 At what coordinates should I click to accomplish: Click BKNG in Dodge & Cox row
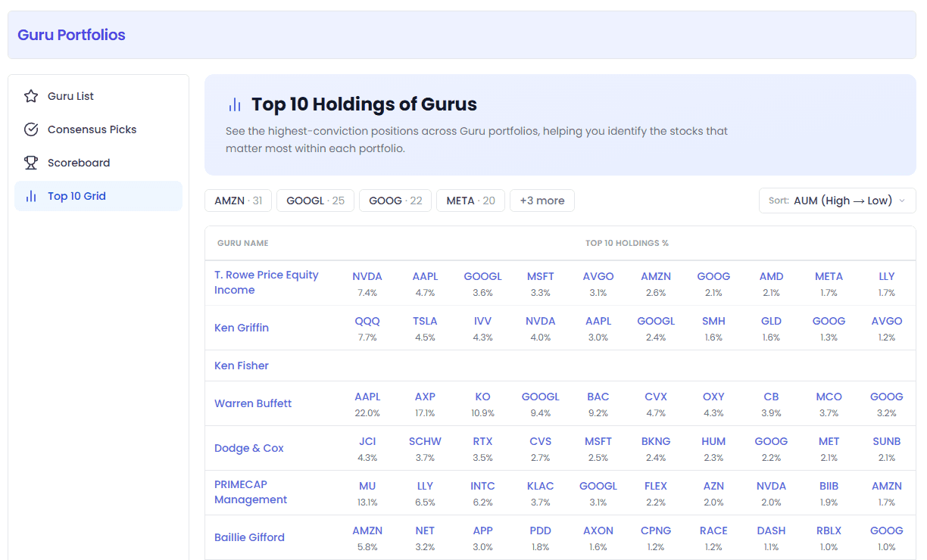click(656, 441)
